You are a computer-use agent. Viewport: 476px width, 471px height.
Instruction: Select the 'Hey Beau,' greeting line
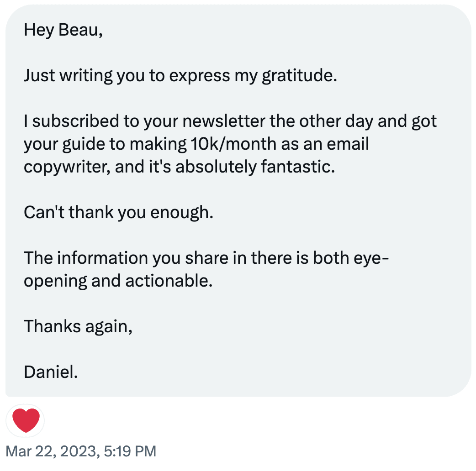pyautogui.click(x=63, y=30)
